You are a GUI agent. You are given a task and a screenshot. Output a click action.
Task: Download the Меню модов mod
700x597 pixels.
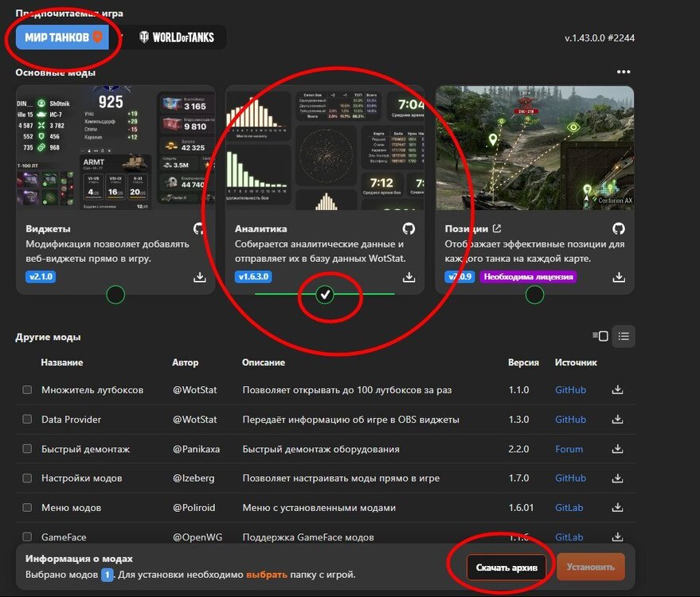pyautogui.click(x=617, y=507)
